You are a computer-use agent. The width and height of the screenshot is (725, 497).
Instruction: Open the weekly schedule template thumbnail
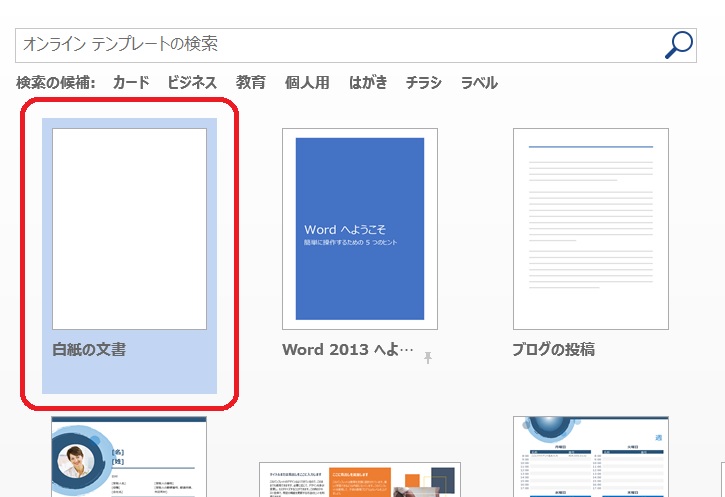(590, 457)
